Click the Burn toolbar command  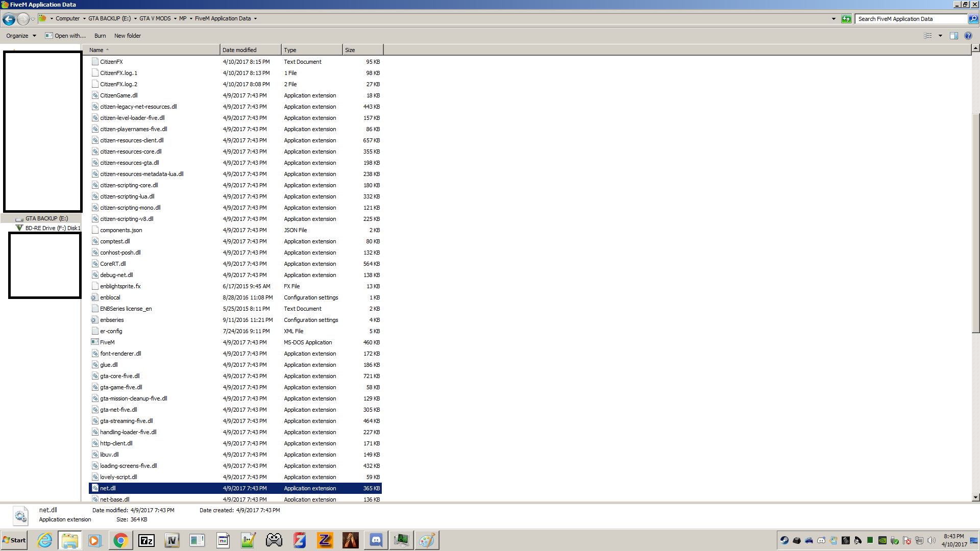click(100, 36)
